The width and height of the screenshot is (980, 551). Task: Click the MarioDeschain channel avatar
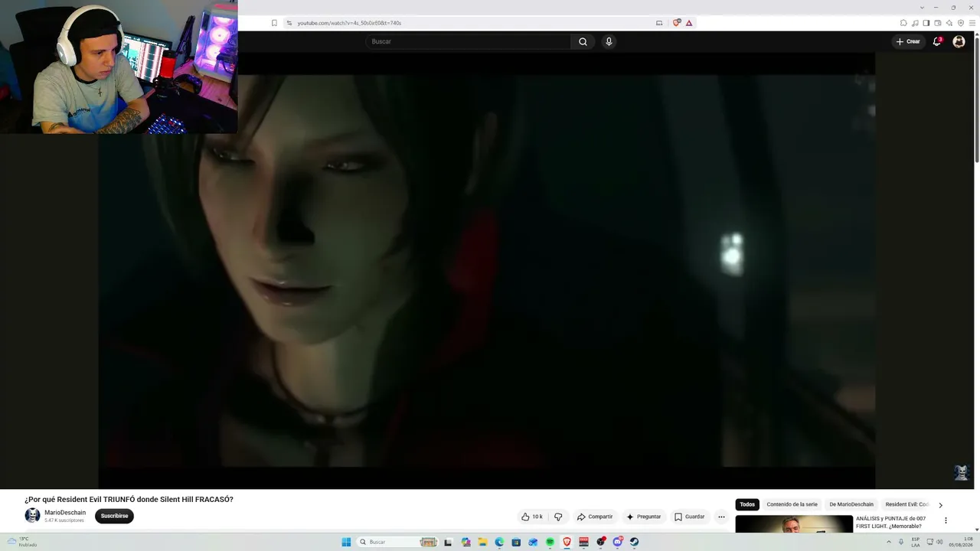pyautogui.click(x=32, y=516)
